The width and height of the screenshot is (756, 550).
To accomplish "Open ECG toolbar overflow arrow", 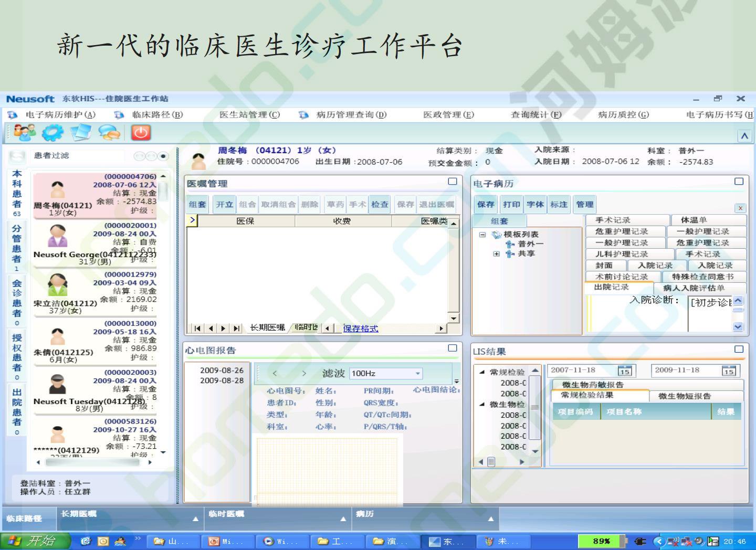I will [456, 381].
